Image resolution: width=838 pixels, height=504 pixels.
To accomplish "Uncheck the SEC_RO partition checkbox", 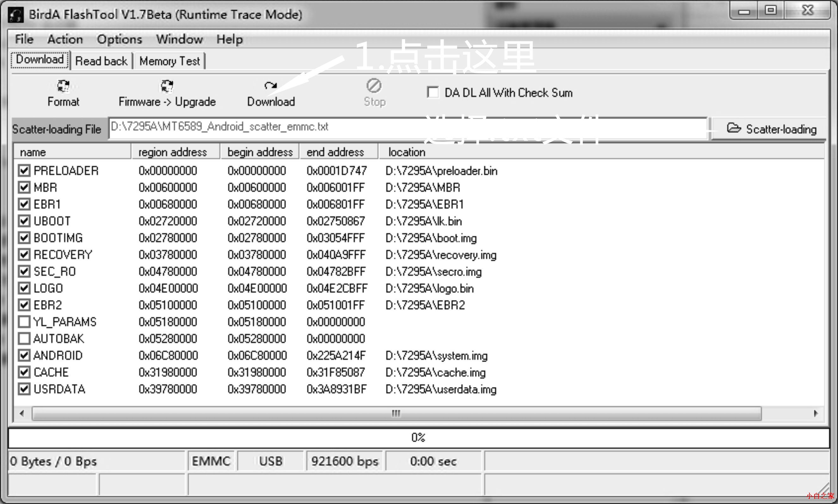I will coord(24,271).
